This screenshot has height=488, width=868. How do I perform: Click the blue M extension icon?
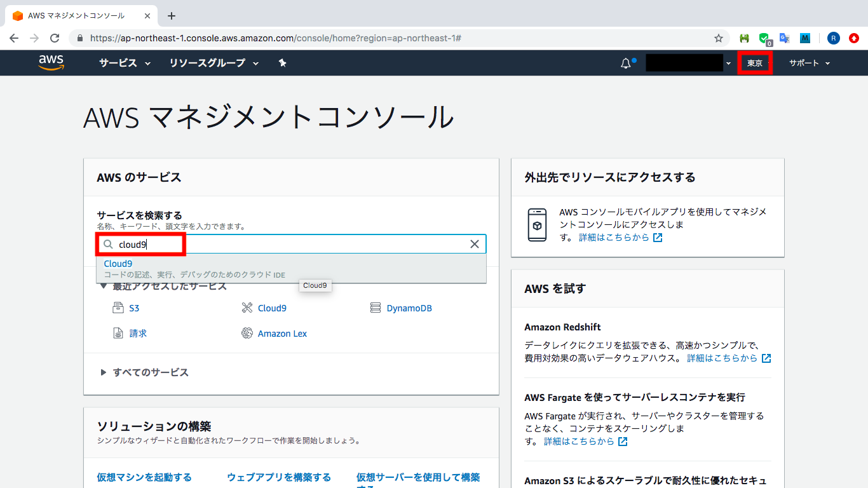[805, 38]
